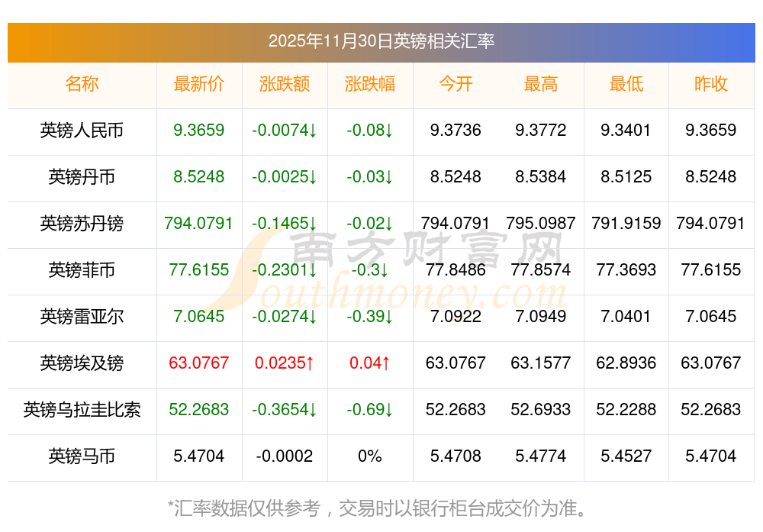
Task: Click the -0.3654↓ change amount cell
Action: (x=284, y=410)
